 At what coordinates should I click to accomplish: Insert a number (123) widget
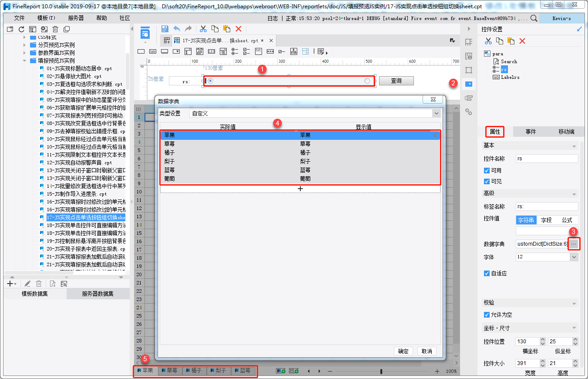212,51
